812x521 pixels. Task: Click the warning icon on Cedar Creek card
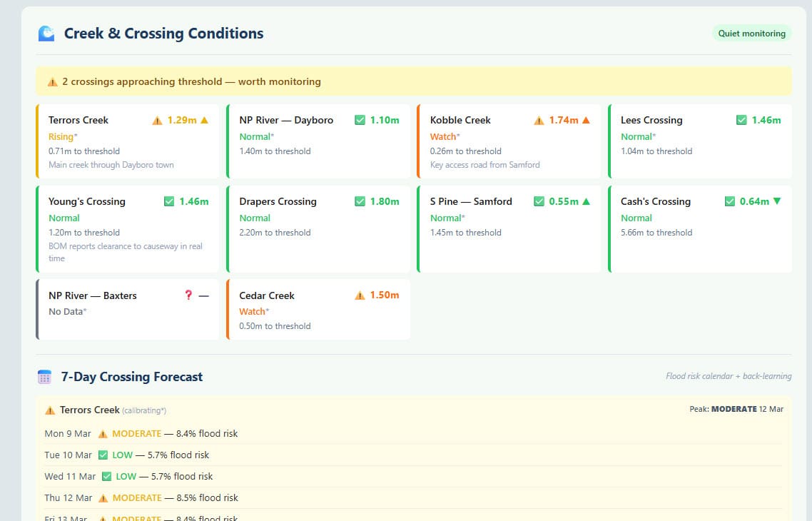(360, 295)
